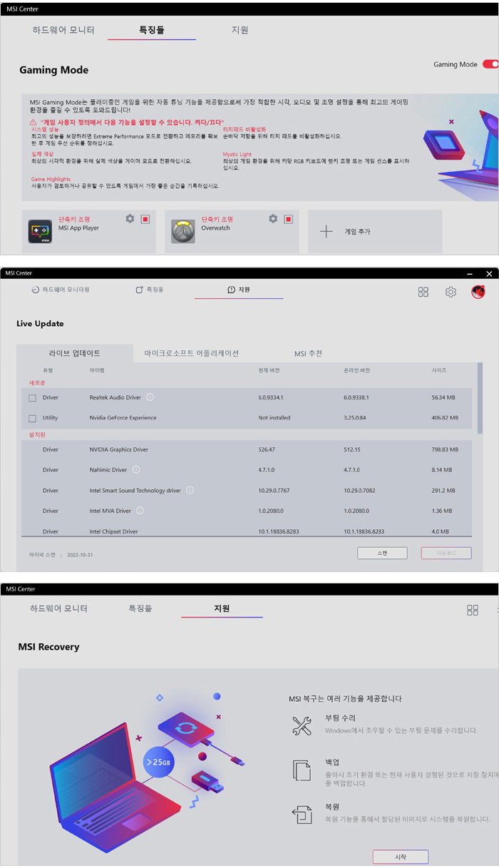Viewport: 499px width, 868px height.
Task: Check the Nvidia GeForce Experience checkbox
Action: 32,418
